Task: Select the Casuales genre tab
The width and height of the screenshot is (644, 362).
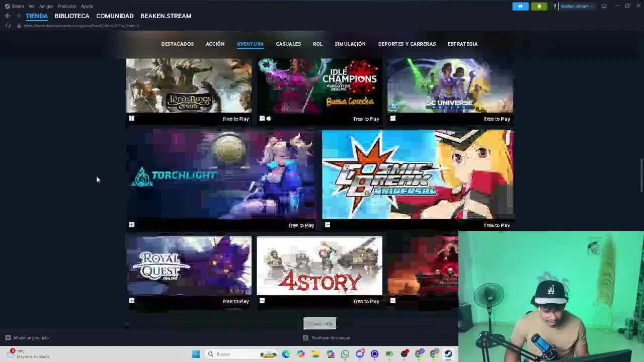Action: [288, 44]
